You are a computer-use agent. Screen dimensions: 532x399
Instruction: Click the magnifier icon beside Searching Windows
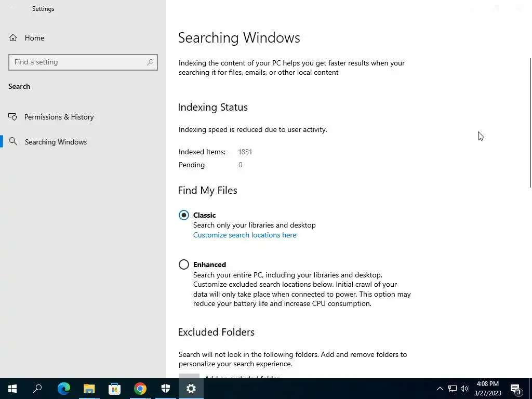(13, 141)
